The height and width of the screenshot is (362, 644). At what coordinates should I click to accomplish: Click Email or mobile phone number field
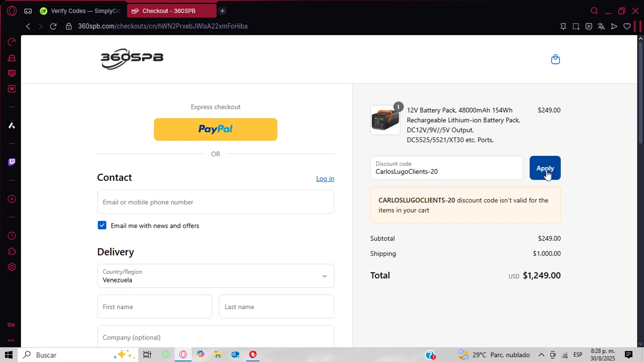pyautogui.click(x=216, y=202)
